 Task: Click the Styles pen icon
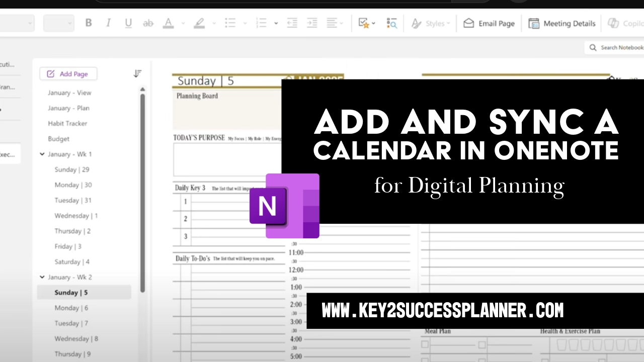coord(417,23)
